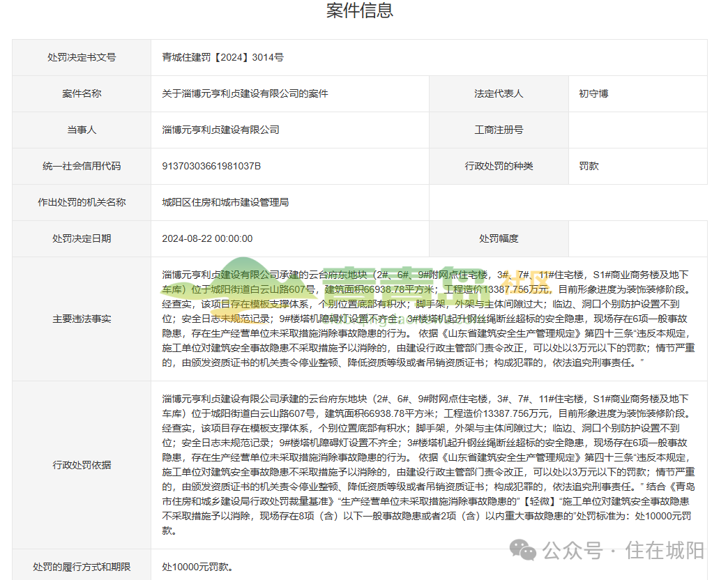Select the 行政处罚的种类 label cell

click(499, 166)
